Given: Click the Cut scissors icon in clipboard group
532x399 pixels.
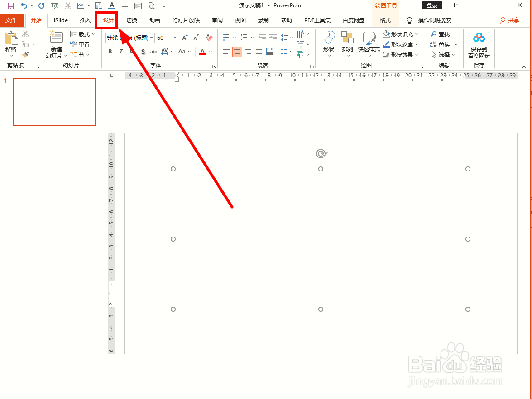Looking at the screenshot, I should point(25,34).
